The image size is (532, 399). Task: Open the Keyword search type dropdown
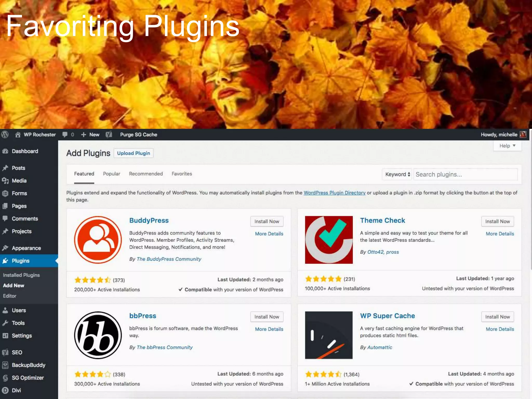(397, 174)
